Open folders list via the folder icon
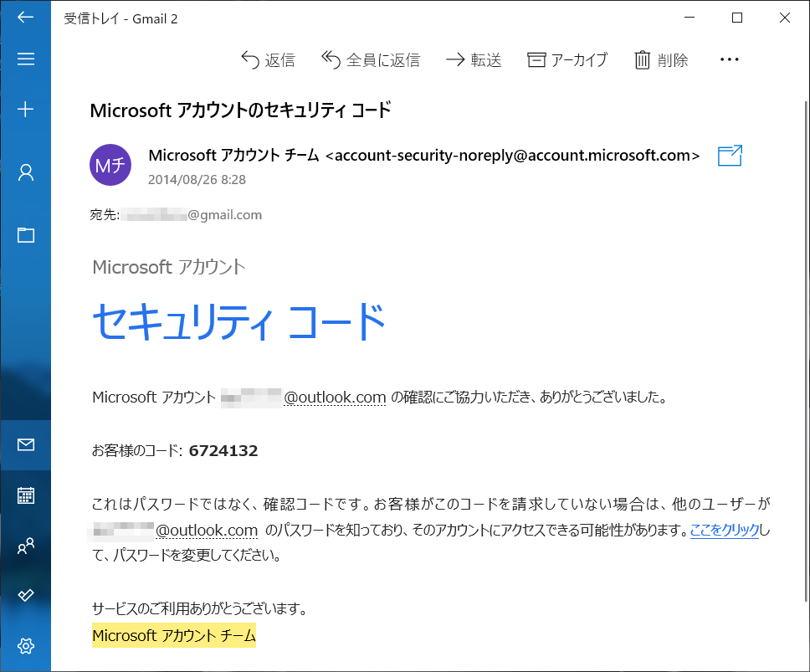 click(x=25, y=235)
